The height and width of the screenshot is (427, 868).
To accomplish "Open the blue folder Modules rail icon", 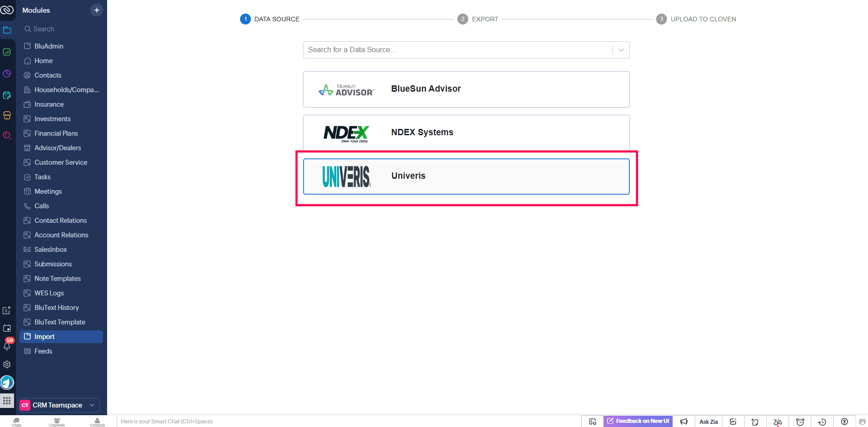I will (7, 30).
